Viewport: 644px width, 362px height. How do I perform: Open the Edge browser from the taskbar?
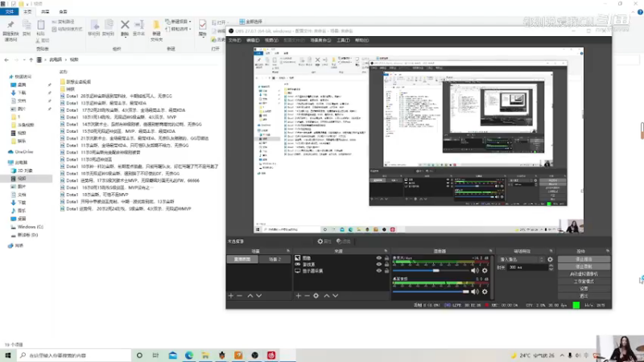click(189, 355)
